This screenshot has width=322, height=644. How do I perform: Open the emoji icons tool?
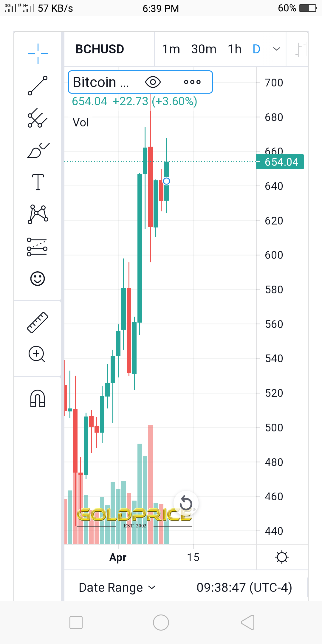pos(38,279)
